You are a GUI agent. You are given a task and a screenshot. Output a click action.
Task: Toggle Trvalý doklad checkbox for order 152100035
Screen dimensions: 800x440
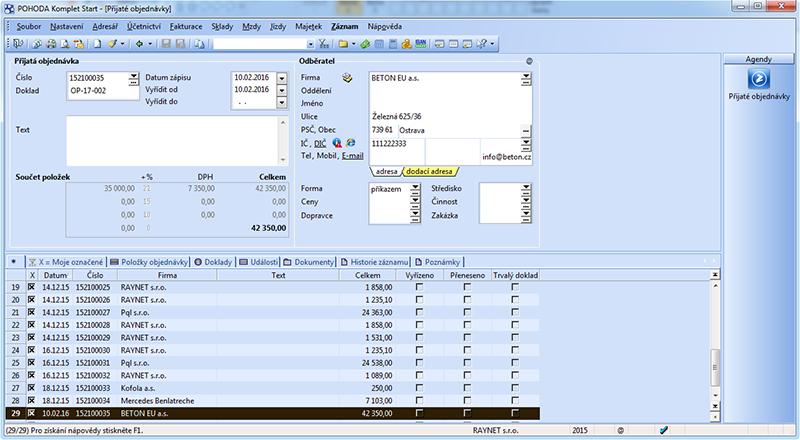click(515, 413)
